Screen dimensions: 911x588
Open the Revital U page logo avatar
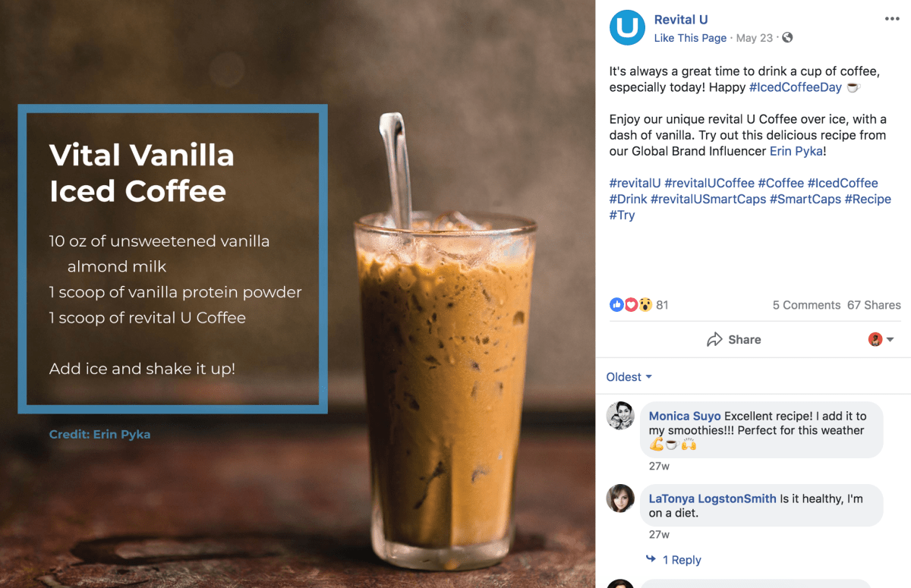pos(627,28)
